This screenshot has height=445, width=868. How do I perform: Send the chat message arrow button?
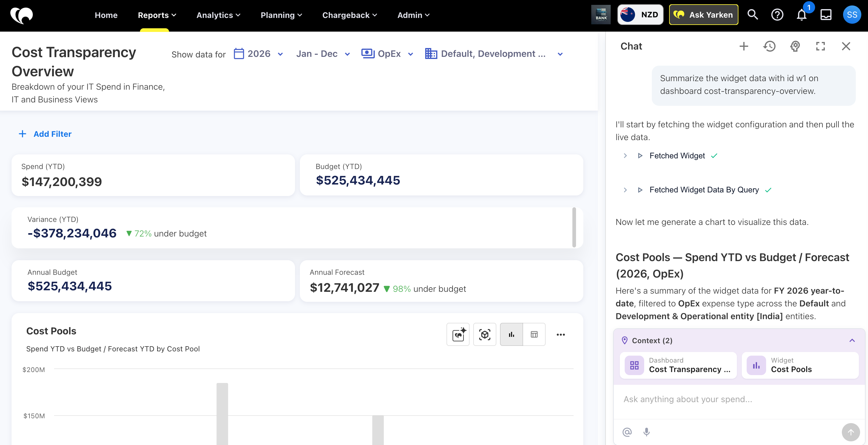pyautogui.click(x=850, y=432)
